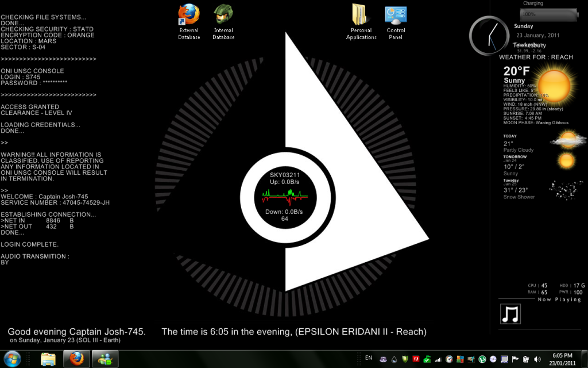This screenshot has width=588, height=368.
Task: Open Windows Live Messenger in the taskbar
Action: [x=105, y=359]
